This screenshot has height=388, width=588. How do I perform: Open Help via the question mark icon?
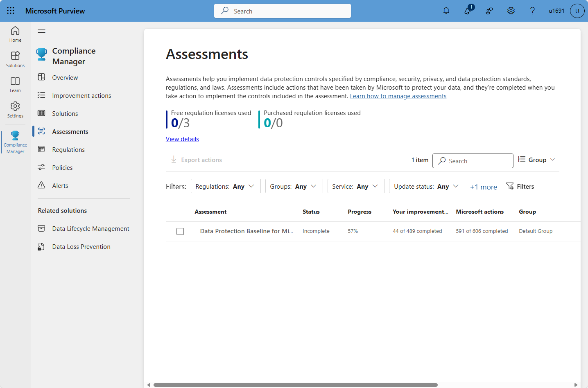532,11
